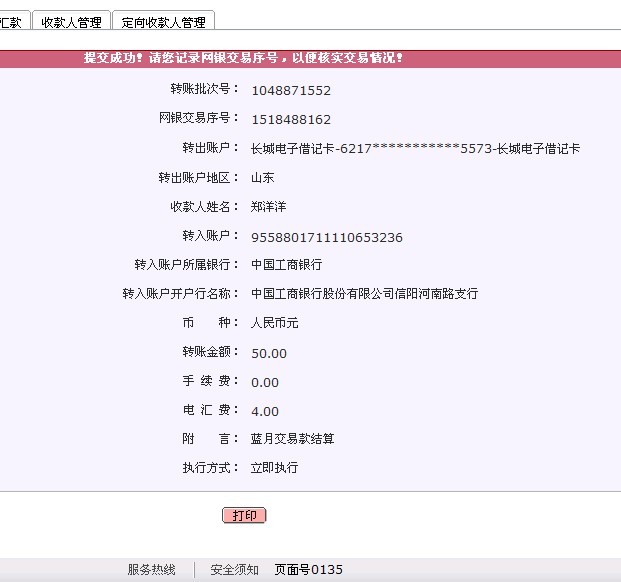This screenshot has width=621, height=582.
Task: Click the 电汇费 value 4.00
Action: click(x=265, y=411)
